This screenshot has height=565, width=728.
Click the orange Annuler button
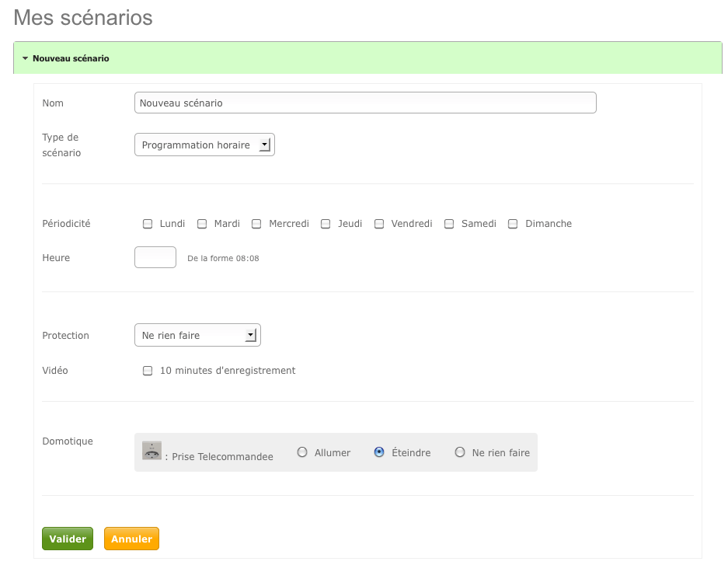[x=131, y=539]
